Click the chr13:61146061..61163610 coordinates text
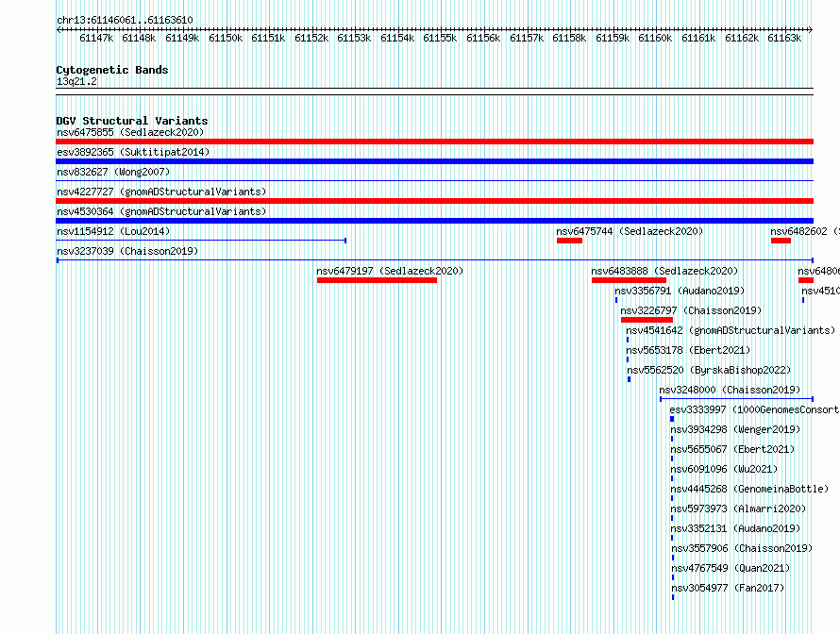 click(125, 20)
